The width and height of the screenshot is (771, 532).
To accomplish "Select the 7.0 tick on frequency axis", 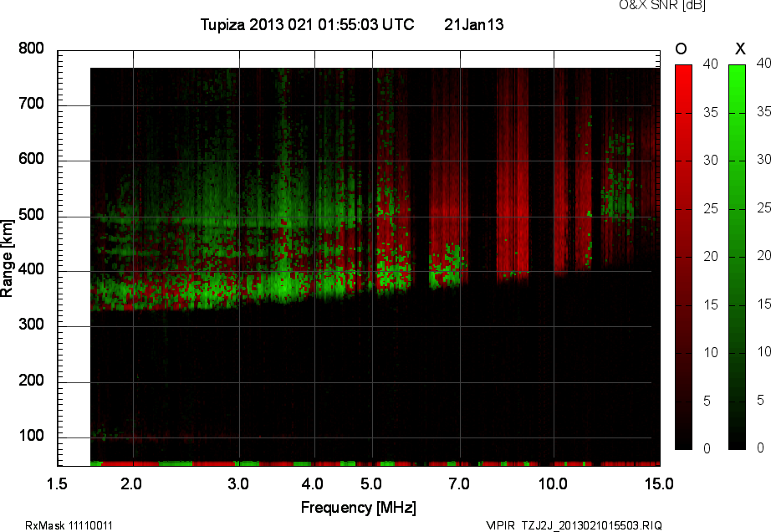I will click(459, 483).
